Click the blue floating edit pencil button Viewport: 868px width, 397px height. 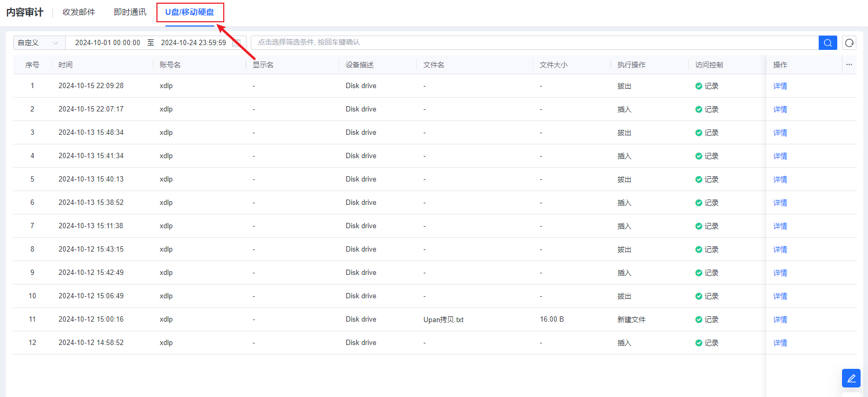point(851,378)
